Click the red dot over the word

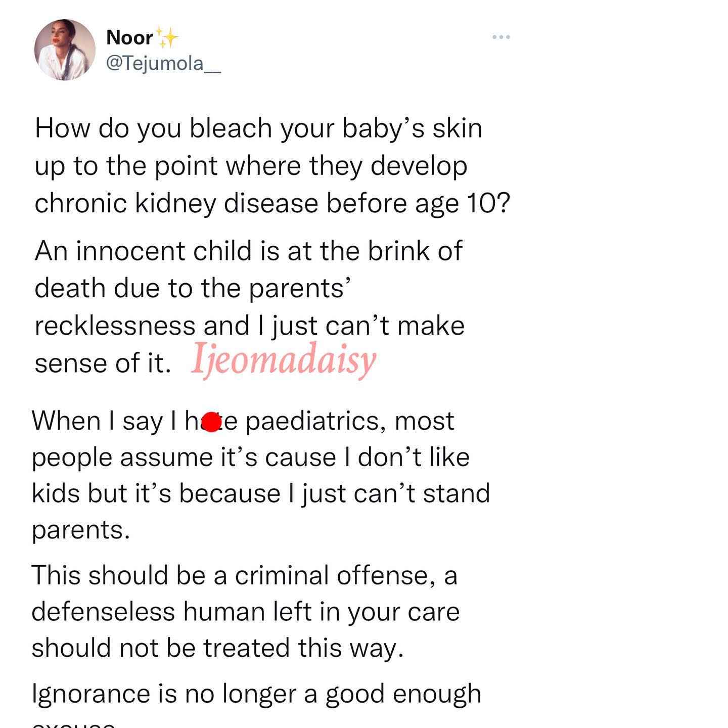click(211, 422)
